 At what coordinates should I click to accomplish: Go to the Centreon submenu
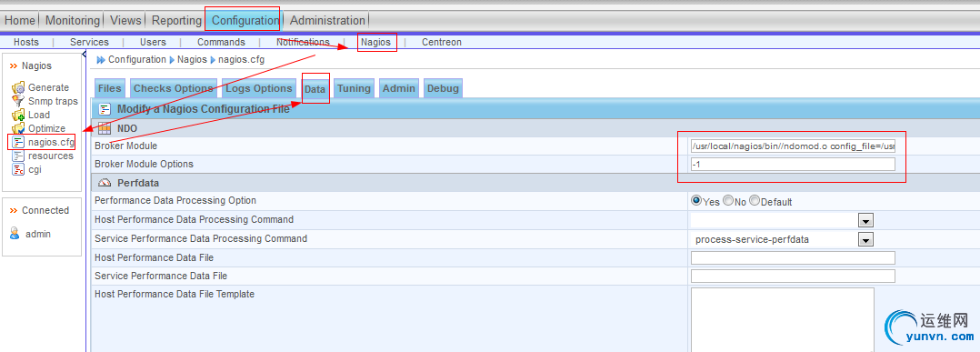click(442, 42)
